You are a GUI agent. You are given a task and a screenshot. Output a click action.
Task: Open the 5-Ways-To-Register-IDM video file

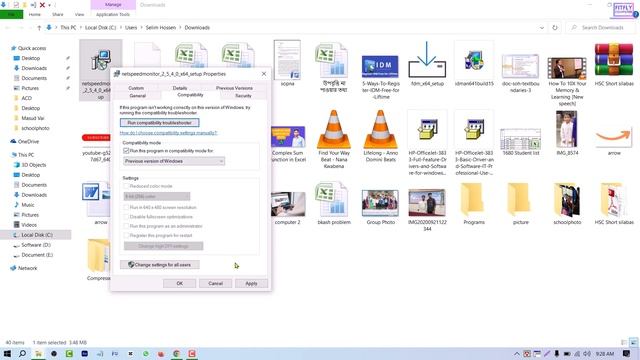click(x=380, y=67)
